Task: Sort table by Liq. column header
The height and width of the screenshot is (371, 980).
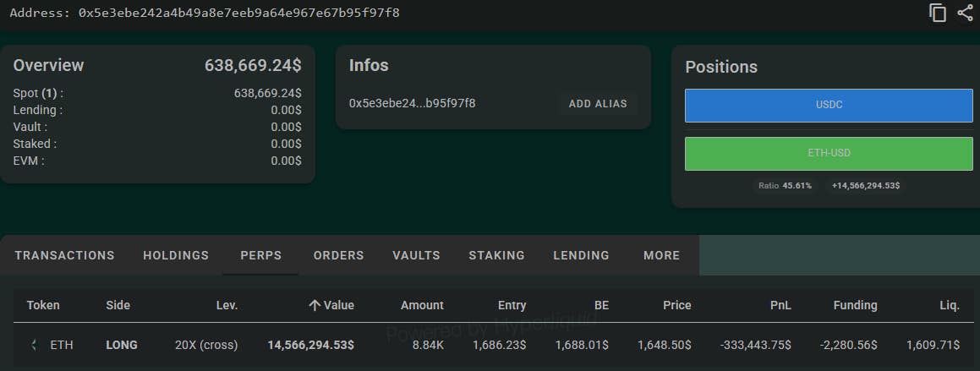Action: [x=950, y=305]
